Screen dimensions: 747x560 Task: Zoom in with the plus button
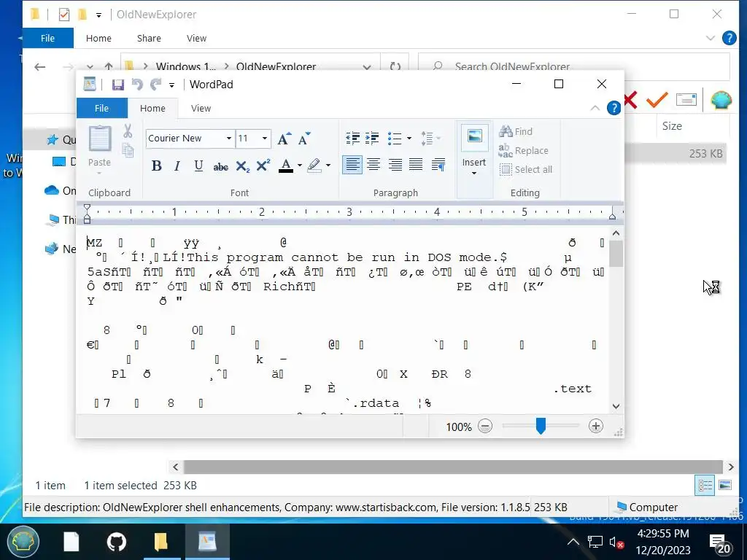(595, 426)
